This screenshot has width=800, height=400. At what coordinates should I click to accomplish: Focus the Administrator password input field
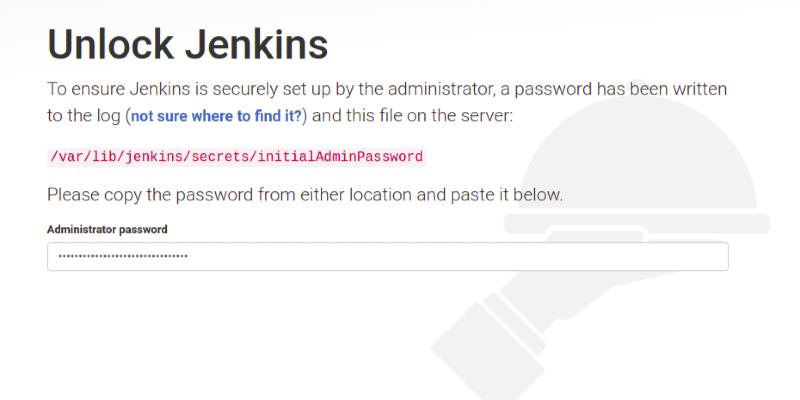pos(387,257)
